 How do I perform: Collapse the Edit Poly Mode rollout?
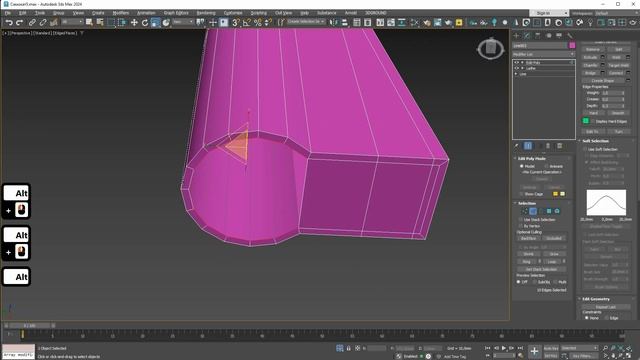click(x=531, y=158)
